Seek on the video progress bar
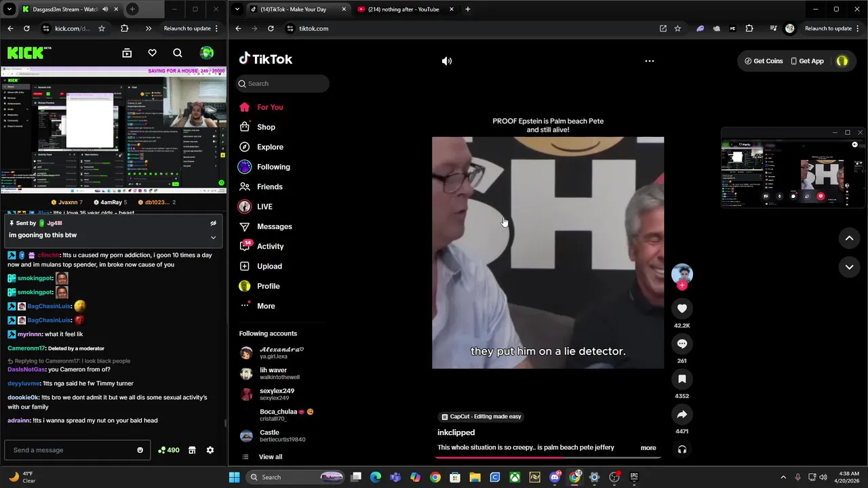The height and width of the screenshot is (488, 868). (x=548, y=457)
